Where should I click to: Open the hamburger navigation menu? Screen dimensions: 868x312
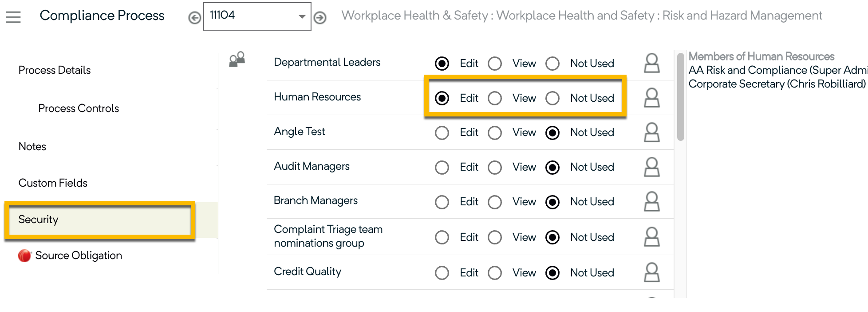13,17
